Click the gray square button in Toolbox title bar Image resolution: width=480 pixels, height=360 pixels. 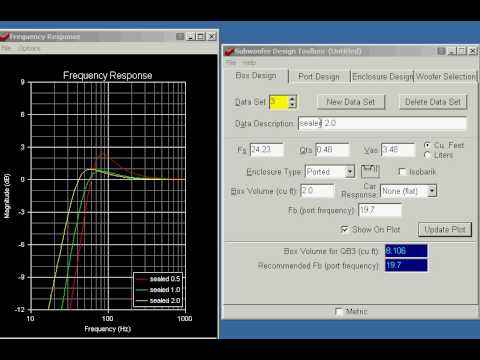point(441,51)
